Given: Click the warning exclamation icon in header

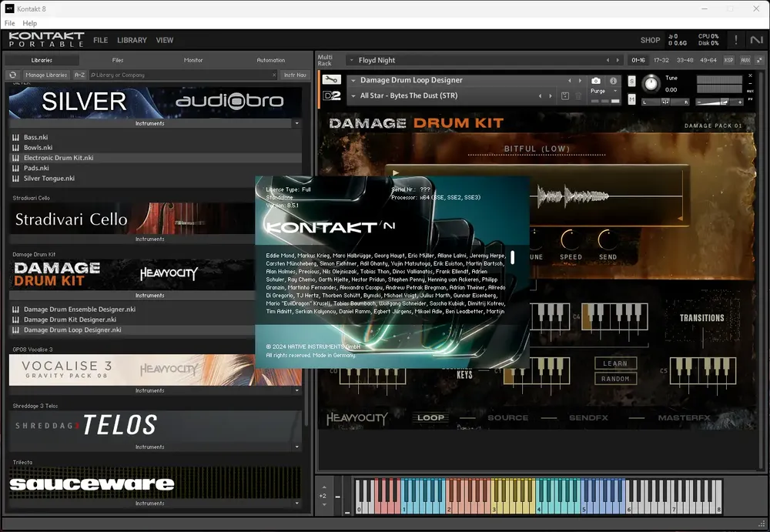Looking at the screenshot, I should click(x=735, y=40).
